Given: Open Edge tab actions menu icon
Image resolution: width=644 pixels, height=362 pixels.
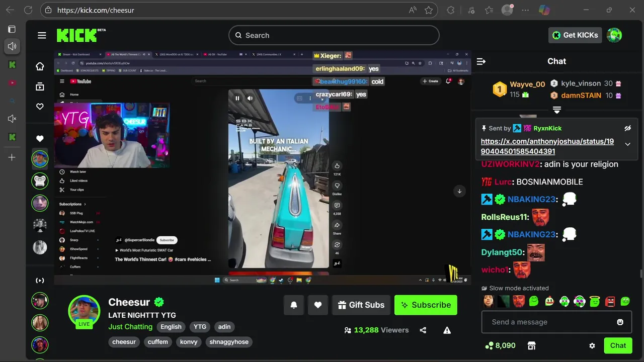Looking at the screenshot, I should tap(12, 29).
